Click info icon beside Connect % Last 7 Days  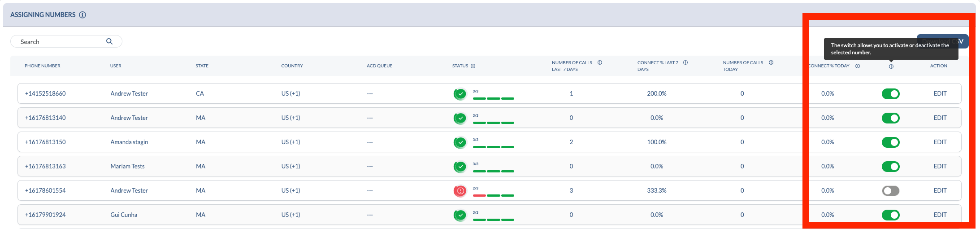(685, 62)
